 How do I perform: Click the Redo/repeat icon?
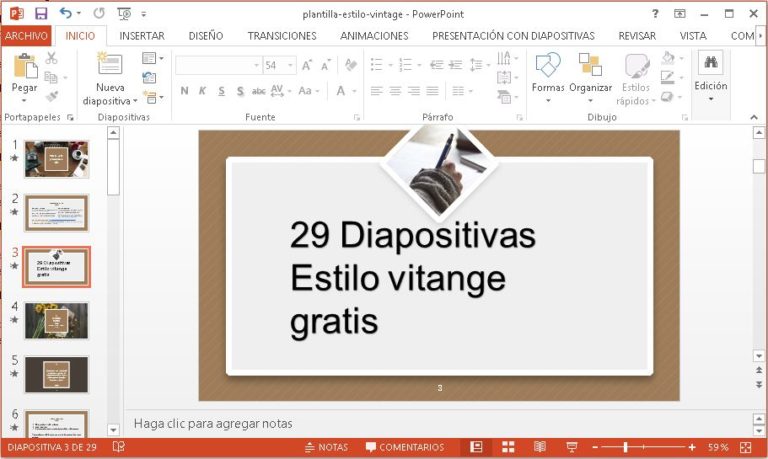99,13
